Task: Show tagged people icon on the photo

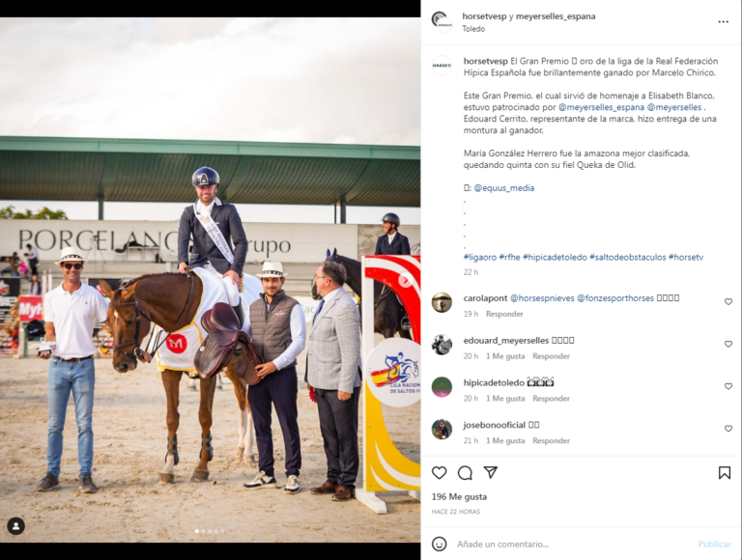Action: tap(16, 526)
